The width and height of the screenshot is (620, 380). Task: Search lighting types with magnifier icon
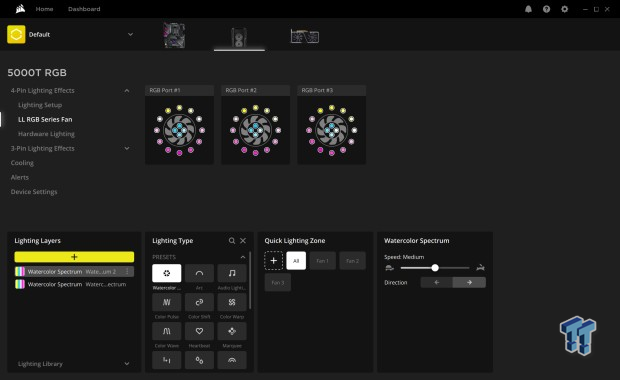[x=232, y=240]
